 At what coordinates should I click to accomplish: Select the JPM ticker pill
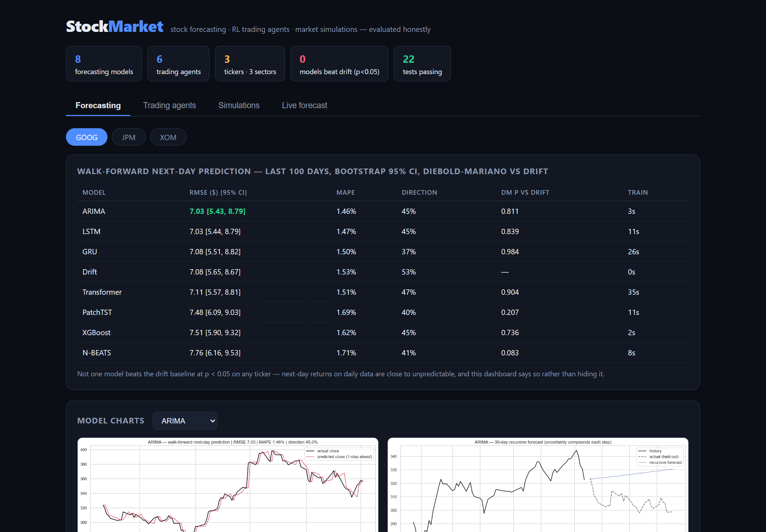click(x=128, y=137)
